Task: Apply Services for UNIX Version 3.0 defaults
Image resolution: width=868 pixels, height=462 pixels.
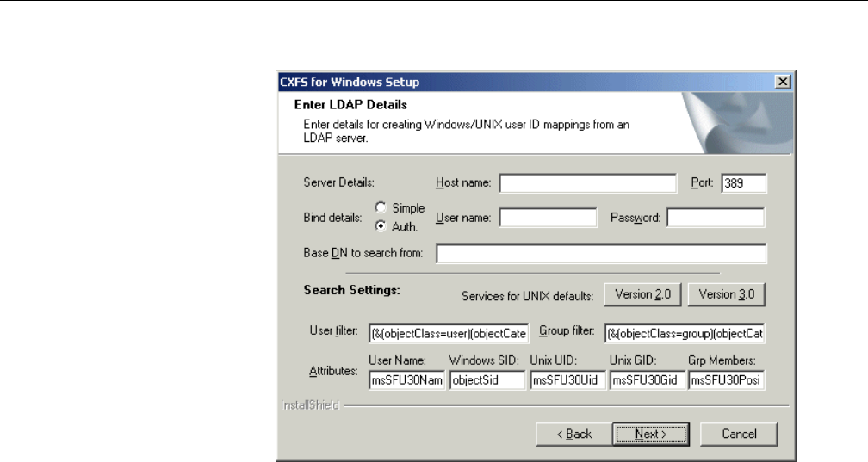Action: (726, 294)
